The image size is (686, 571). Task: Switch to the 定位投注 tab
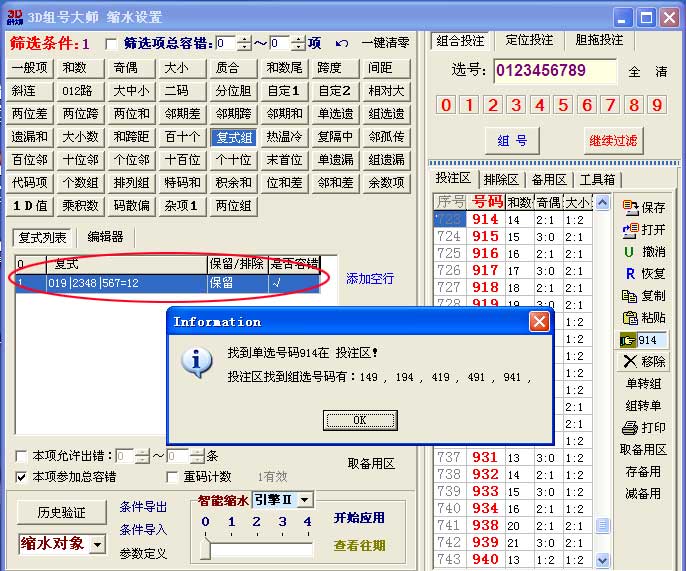tap(529, 40)
